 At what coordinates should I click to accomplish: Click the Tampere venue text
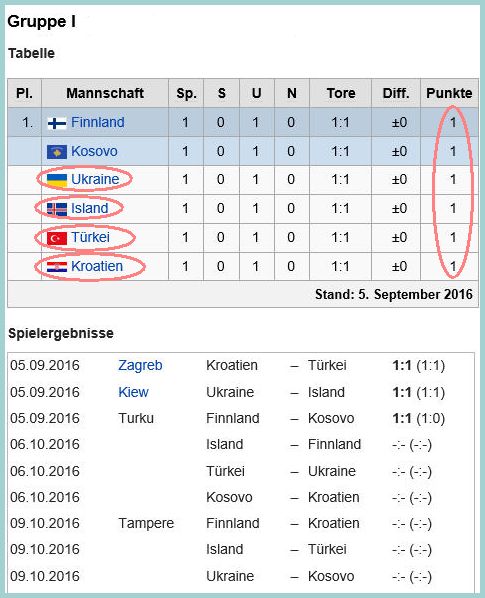pos(146,523)
